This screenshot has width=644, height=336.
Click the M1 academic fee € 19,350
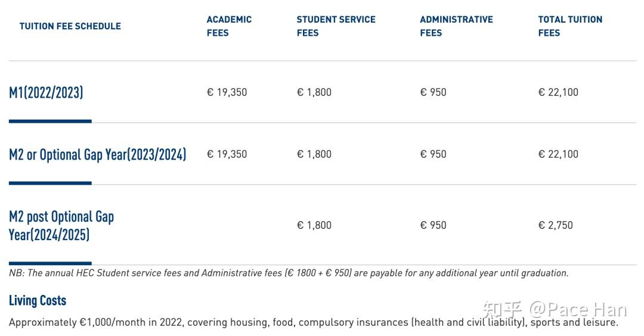click(227, 92)
